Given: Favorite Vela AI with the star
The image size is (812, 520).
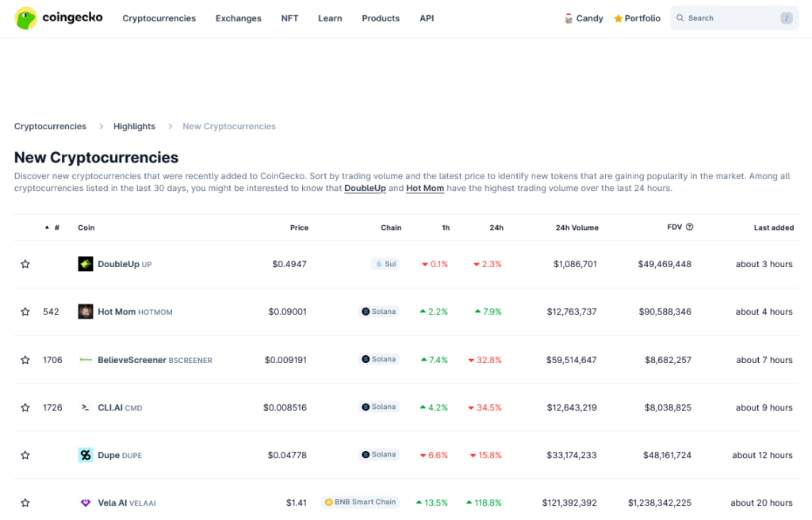Looking at the screenshot, I should (25, 503).
